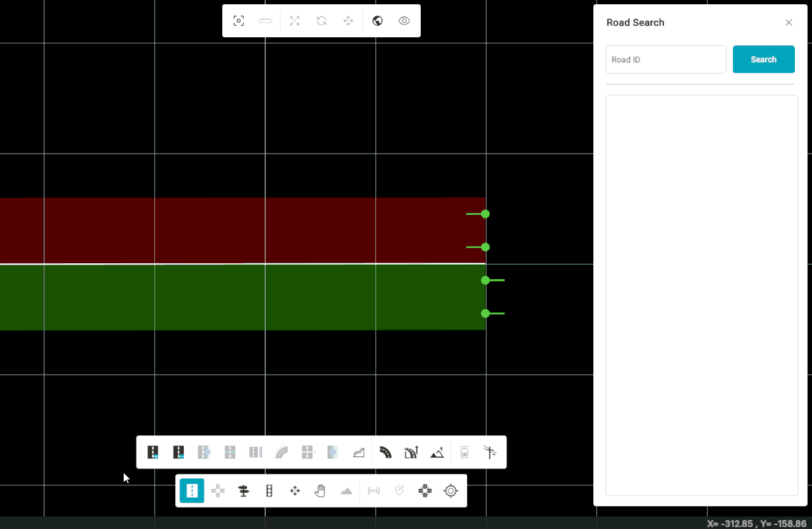Choose the hand pan tool

pos(320,491)
